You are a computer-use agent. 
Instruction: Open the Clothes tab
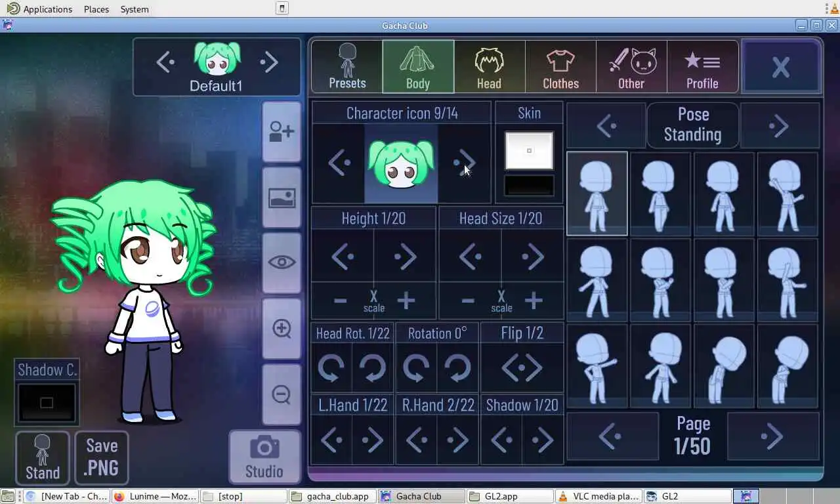tap(560, 66)
